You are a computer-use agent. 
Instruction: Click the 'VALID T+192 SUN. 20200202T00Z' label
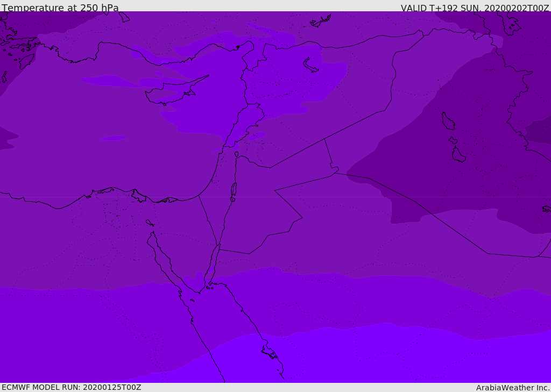coord(475,8)
